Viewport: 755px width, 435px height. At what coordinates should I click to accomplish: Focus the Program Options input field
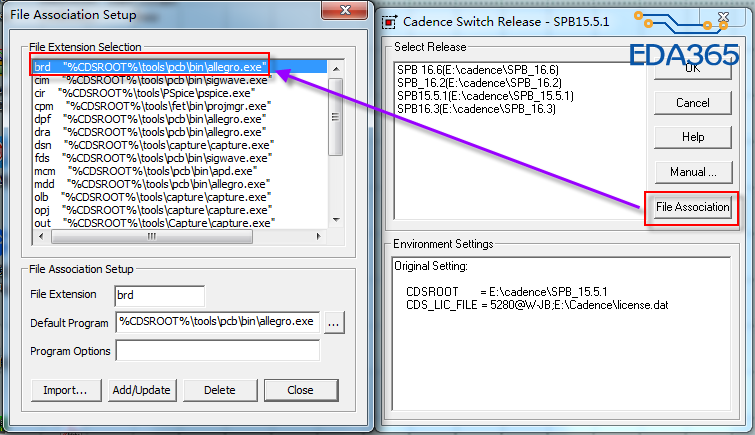[x=218, y=350]
